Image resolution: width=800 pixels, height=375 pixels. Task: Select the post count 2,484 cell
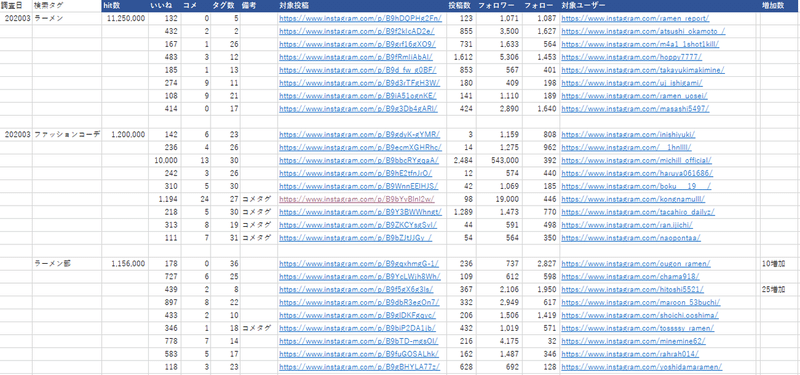pyautogui.click(x=461, y=160)
